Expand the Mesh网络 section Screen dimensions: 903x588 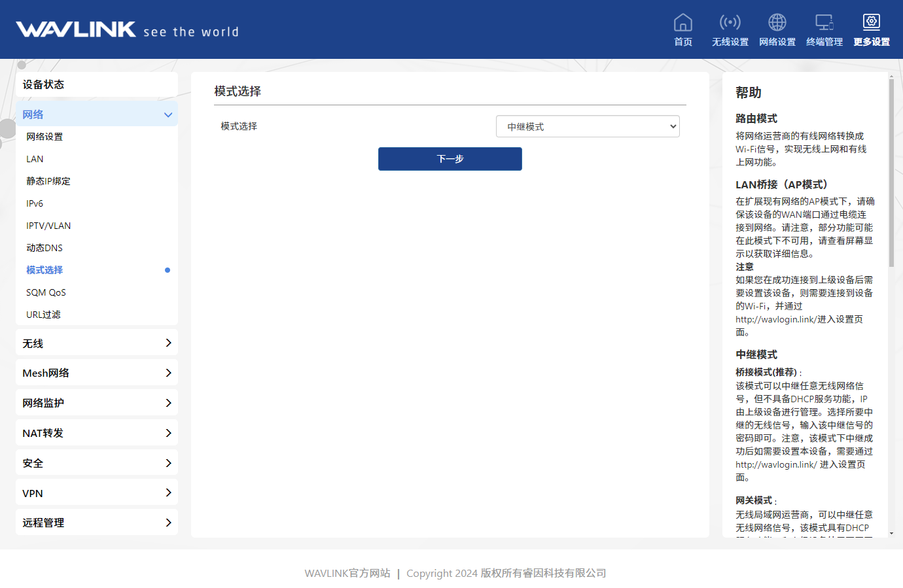tap(97, 373)
